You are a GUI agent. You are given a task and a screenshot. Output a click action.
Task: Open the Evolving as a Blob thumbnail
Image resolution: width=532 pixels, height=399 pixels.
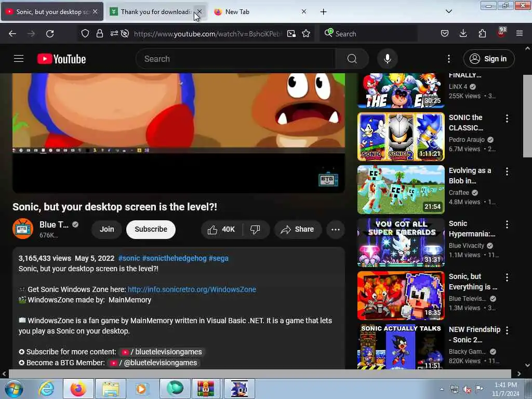click(401, 189)
